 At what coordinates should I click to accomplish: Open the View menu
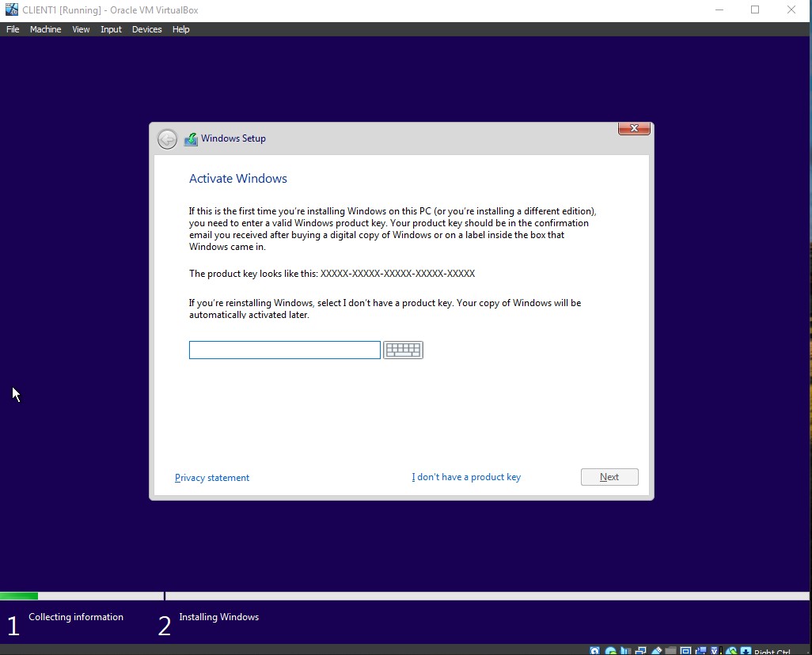(81, 29)
